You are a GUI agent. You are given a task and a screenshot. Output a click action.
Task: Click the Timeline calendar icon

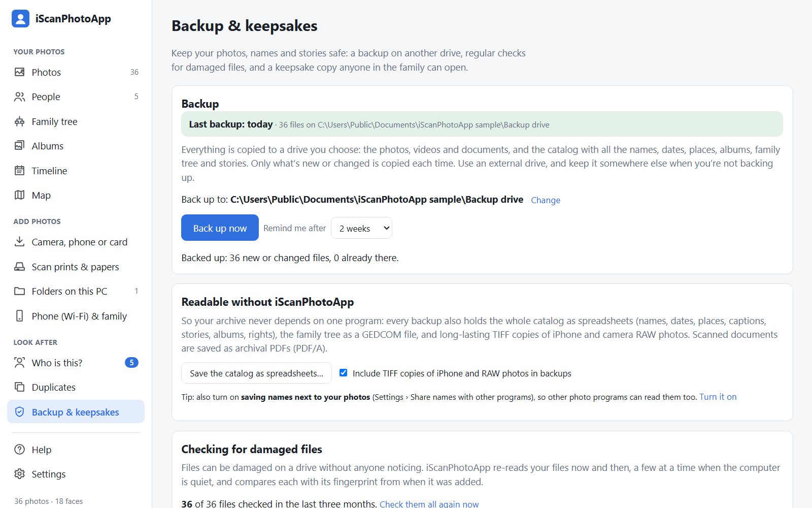pos(19,171)
